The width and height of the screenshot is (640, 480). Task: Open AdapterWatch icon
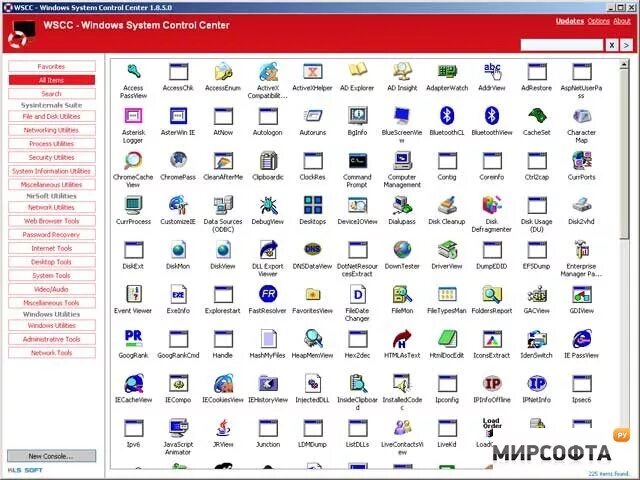click(x=447, y=72)
